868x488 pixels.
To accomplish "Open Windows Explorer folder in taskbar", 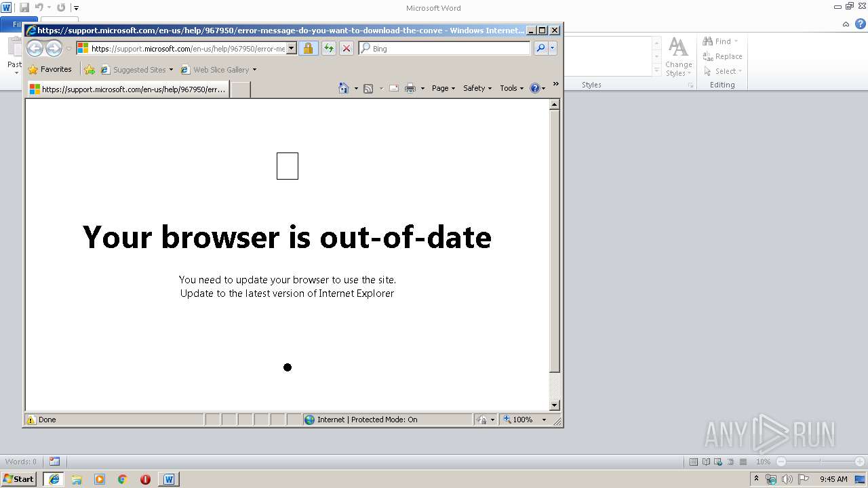I will point(77,479).
